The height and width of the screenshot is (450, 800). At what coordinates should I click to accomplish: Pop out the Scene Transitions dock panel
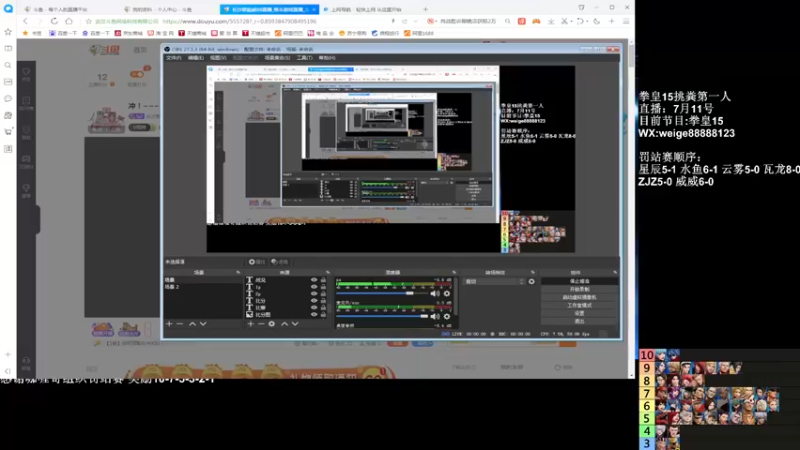click(533, 272)
